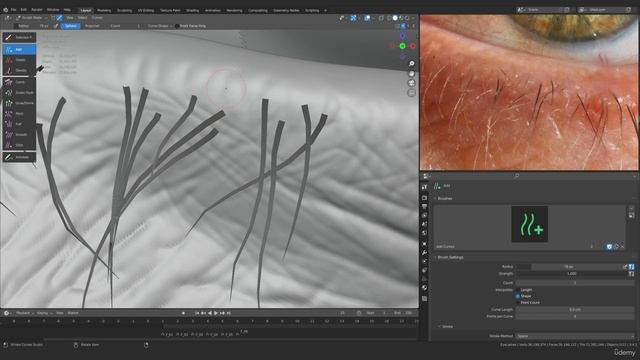This screenshot has height=360, width=640.
Task: Click the pan view hand gizmo
Action: click(411, 73)
